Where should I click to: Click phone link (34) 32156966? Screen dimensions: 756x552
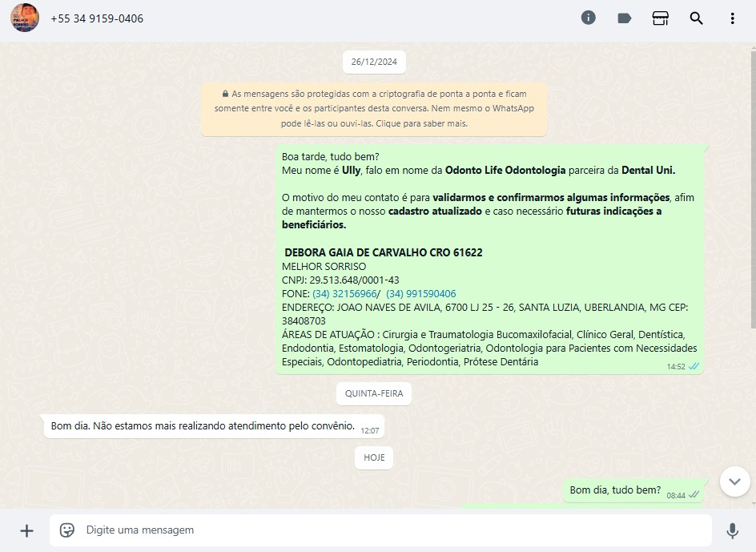pos(344,294)
